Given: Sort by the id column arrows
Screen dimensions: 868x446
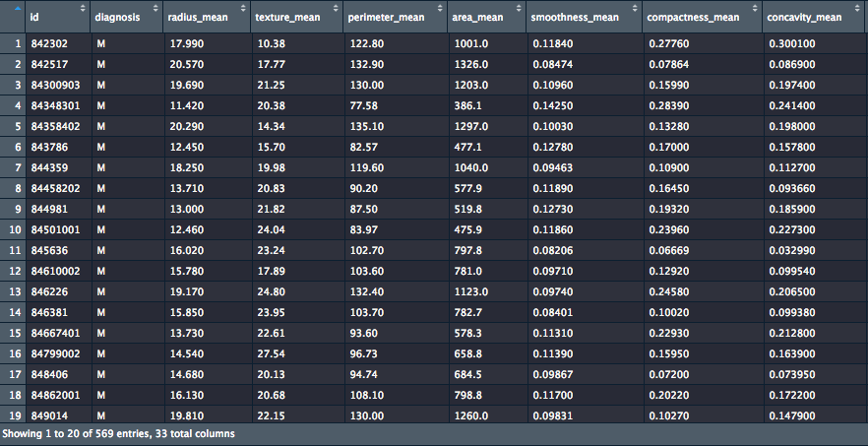Looking at the screenshot, I should click(83, 8).
